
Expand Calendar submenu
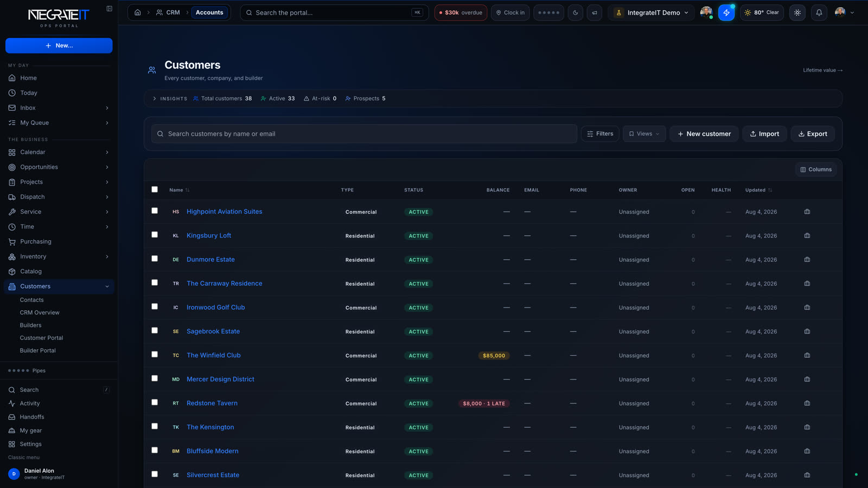[x=107, y=152]
